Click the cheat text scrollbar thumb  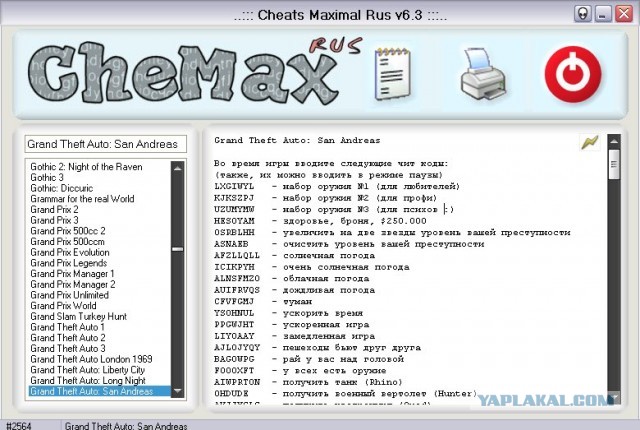coord(614,164)
